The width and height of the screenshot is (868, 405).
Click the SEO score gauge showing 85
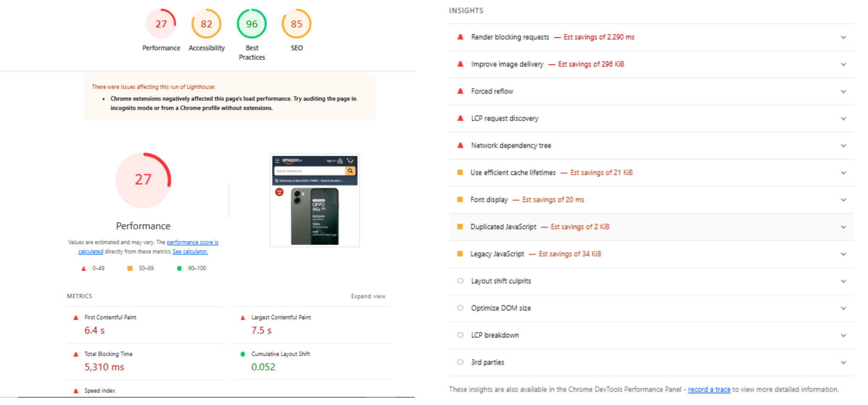pyautogui.click(x=297, y=24)
